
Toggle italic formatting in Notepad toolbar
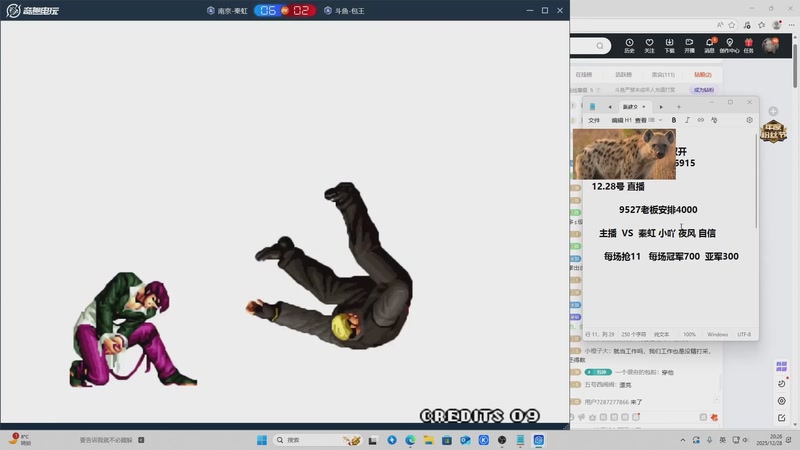click(x=687, y=120)
